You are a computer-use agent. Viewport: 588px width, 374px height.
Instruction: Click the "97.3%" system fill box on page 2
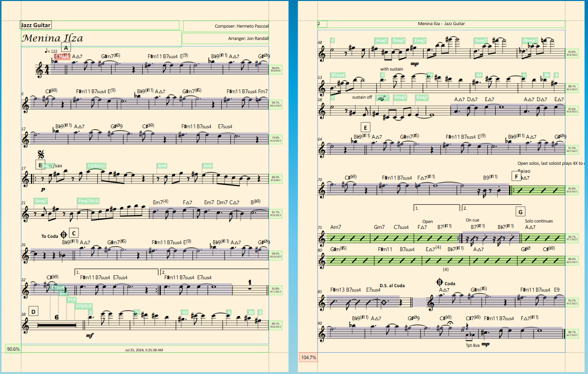tap(572, 150)
